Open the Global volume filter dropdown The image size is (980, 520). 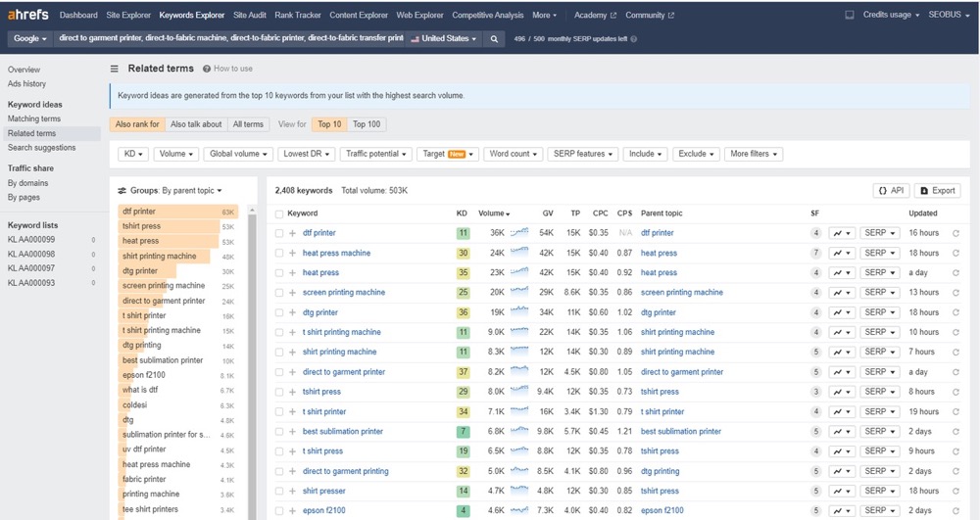click(238, 154)
